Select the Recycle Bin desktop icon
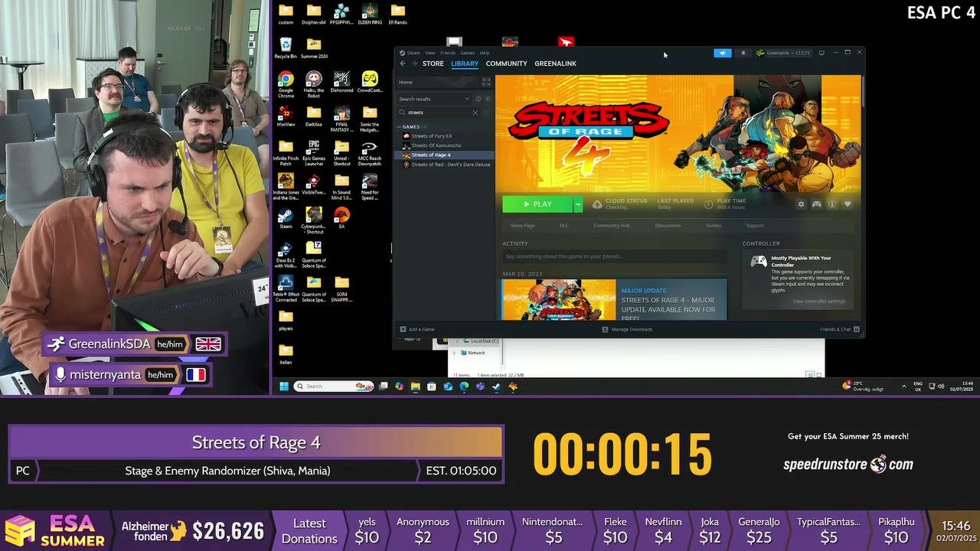Screen dimensions: 980x551 point(286,48)
